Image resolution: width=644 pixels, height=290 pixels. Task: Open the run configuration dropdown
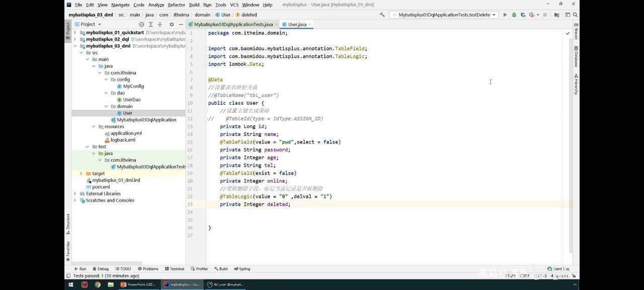[x=444, y=15]
